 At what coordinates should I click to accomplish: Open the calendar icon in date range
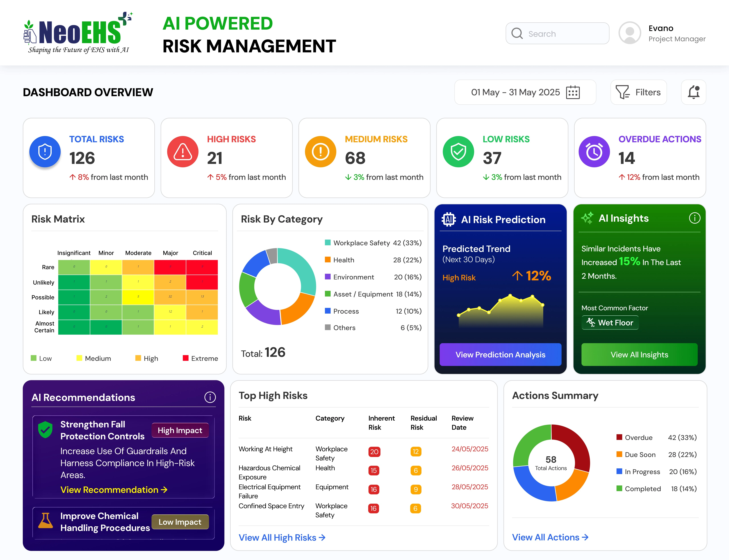[x=573, y=92]
